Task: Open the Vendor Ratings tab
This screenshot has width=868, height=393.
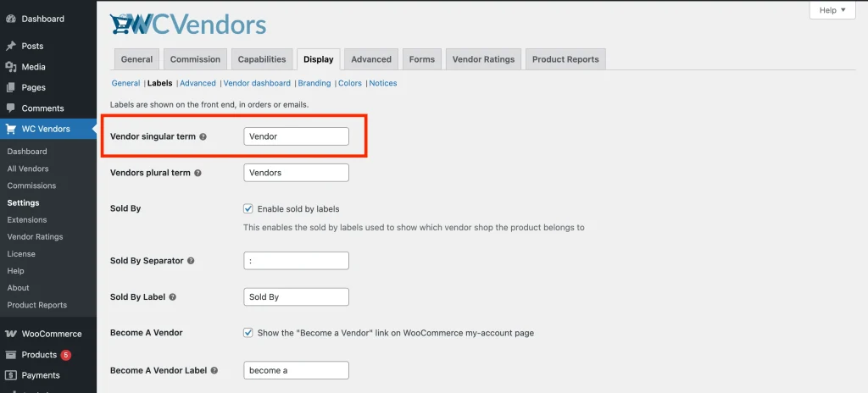Action: click(x=483, y=59)
